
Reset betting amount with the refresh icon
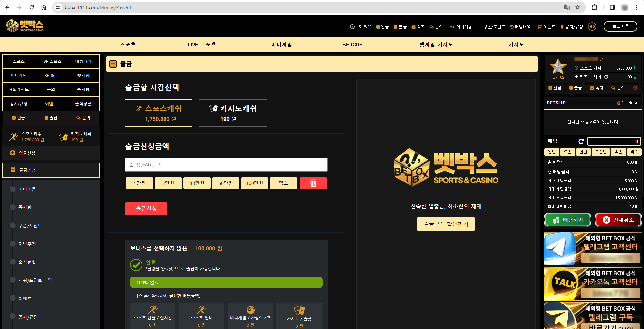click(x=581, y=141)
